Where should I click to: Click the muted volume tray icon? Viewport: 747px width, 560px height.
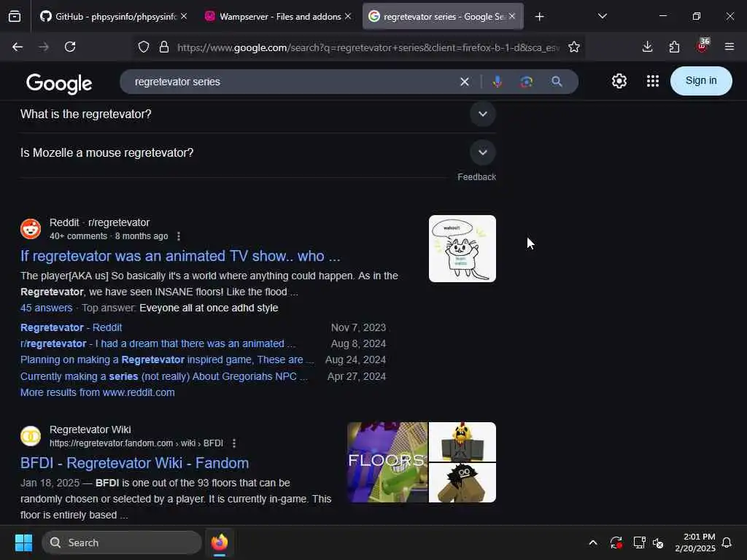[658, 542]
